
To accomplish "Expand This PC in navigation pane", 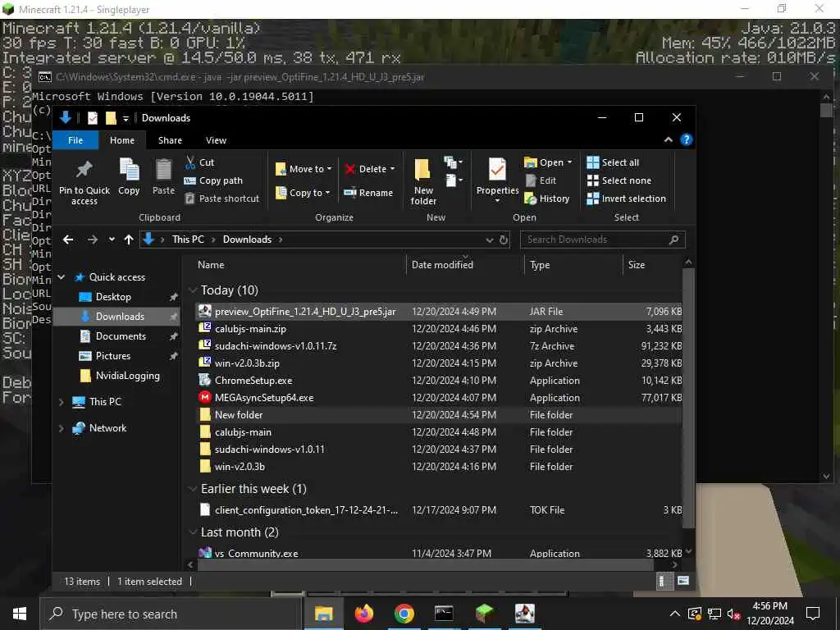I will pos(61,402).
